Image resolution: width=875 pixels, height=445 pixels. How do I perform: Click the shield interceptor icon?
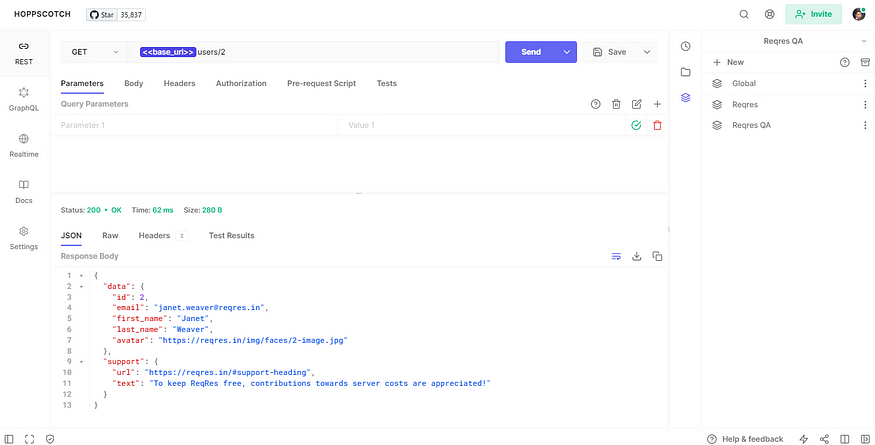pyautogui.click(x=50, y=439)
